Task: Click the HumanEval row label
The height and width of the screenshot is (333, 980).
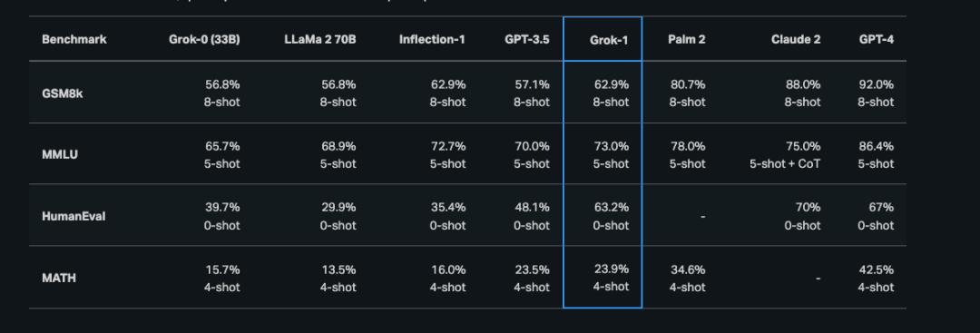Action: [73, 216]
